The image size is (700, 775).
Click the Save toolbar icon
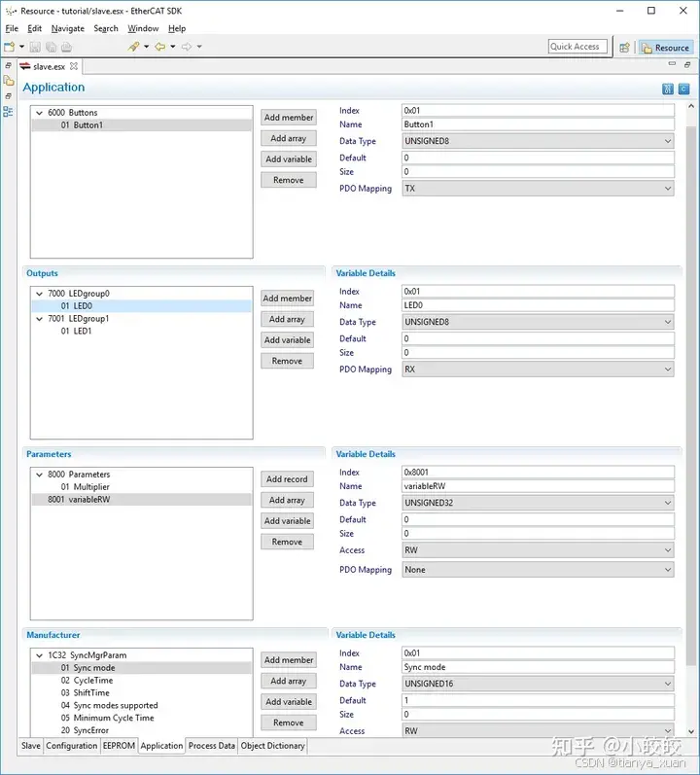pos(35,47)
